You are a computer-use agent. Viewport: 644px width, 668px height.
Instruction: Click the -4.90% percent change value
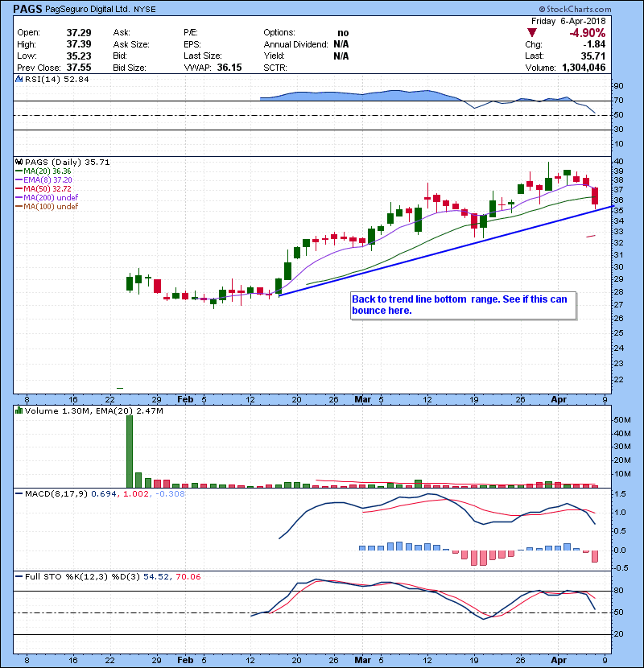coord(589,33)
